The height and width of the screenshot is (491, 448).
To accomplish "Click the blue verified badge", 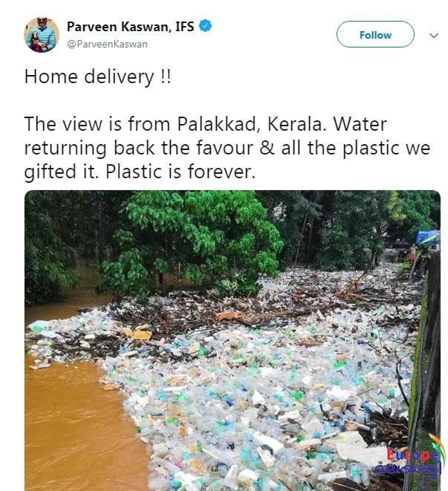I will tap(205, 26).
